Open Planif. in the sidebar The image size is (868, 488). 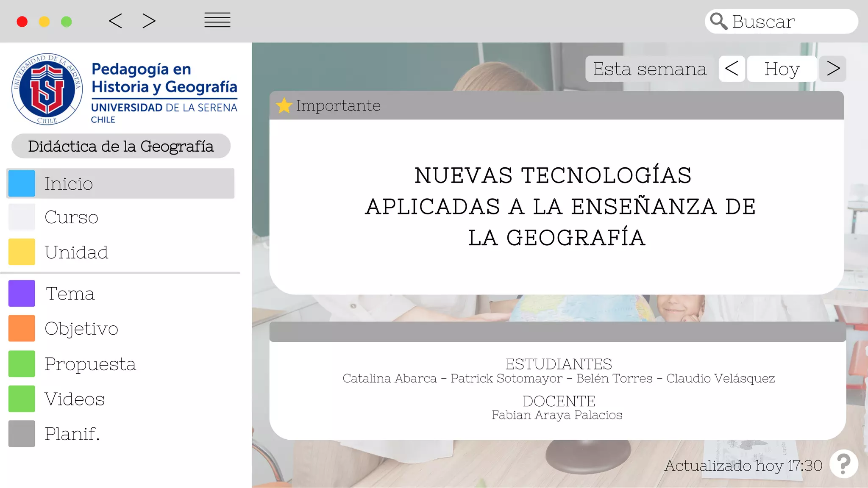(72, 434)
